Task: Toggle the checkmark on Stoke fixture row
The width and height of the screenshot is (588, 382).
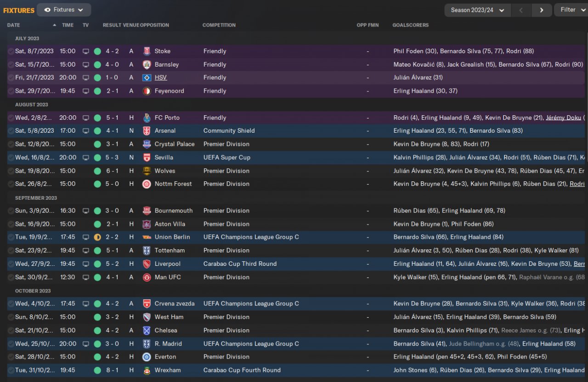Action: [11, 51]
